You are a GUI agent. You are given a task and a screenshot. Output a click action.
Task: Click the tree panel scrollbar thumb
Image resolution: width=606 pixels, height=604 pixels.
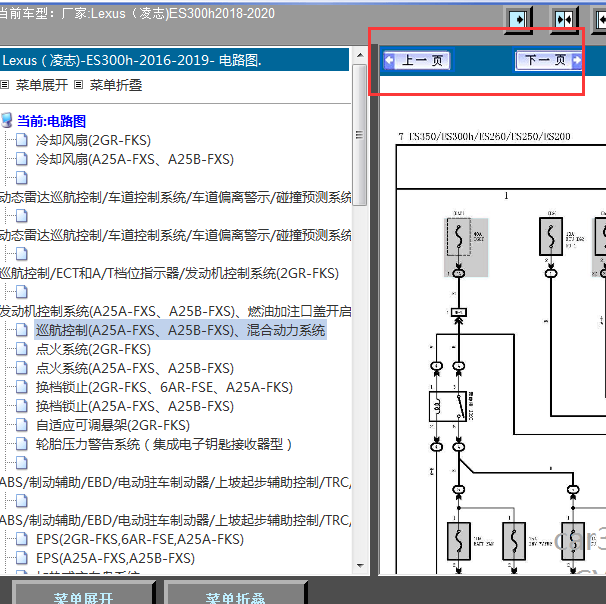(x=360, y=135)
